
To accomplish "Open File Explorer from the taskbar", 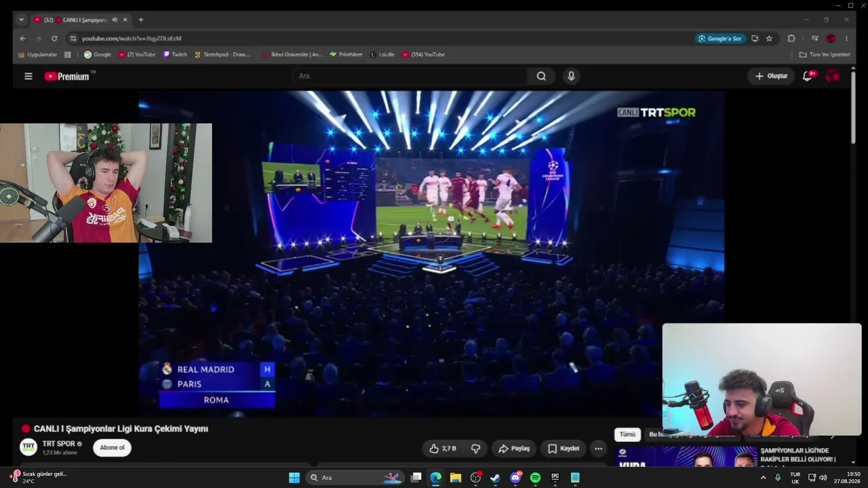I will tap(456, 478).
